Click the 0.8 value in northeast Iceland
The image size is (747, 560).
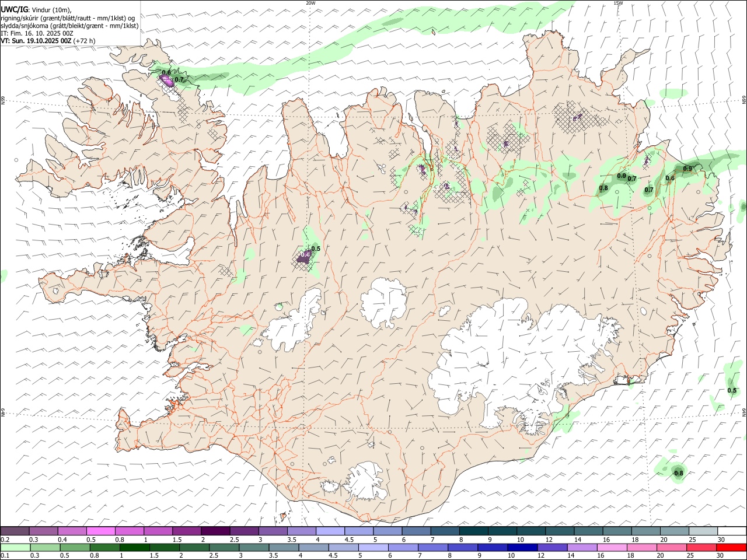[603, 188]
